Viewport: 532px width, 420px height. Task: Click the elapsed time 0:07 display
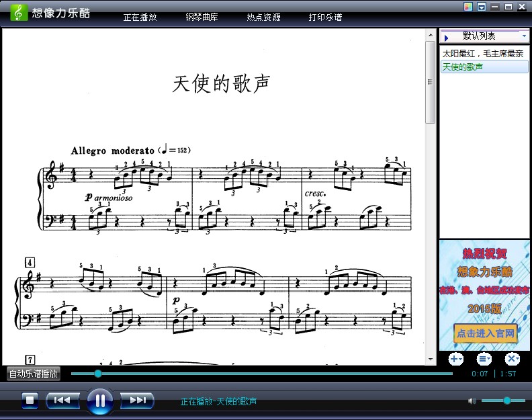[x=480, y=374]
